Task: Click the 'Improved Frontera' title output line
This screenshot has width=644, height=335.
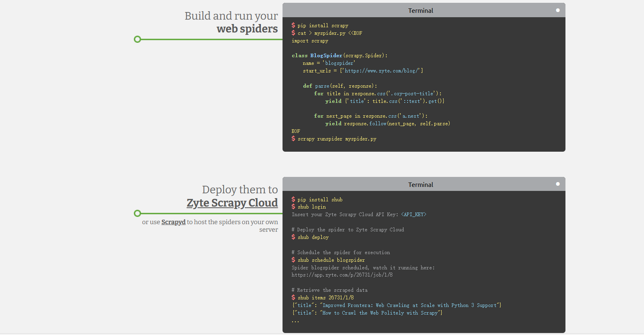Action: point(397,305)
